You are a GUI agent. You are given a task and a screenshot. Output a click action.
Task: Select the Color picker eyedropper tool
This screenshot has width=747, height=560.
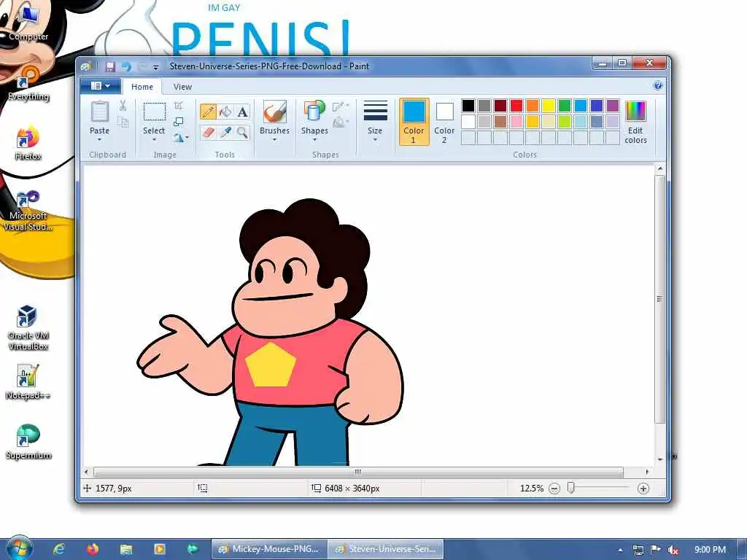(225, 132)
